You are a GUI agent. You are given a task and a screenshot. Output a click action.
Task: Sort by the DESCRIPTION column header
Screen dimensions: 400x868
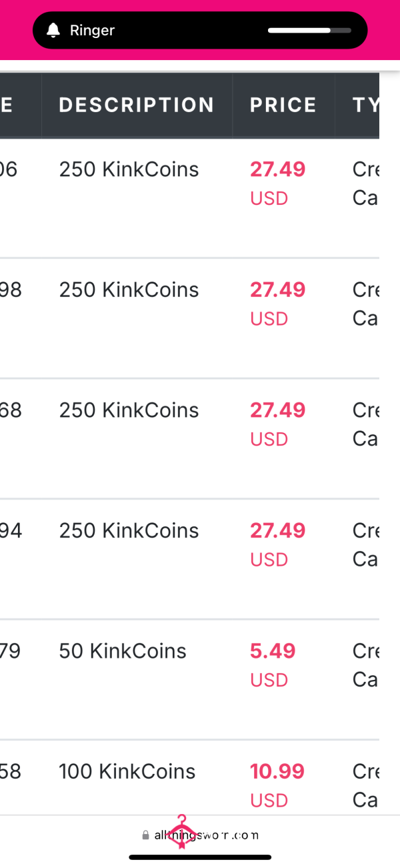[x=137, y=105]
